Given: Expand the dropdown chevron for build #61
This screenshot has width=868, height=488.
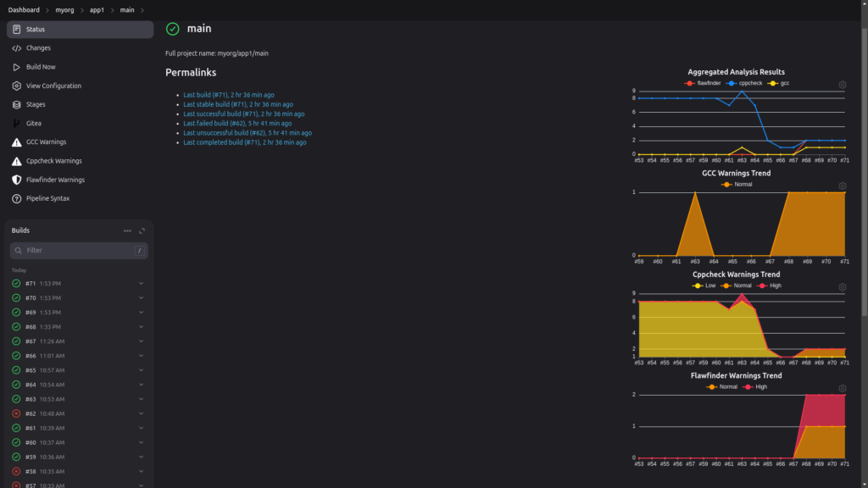Looking at the screenshot, I should 142,428.
